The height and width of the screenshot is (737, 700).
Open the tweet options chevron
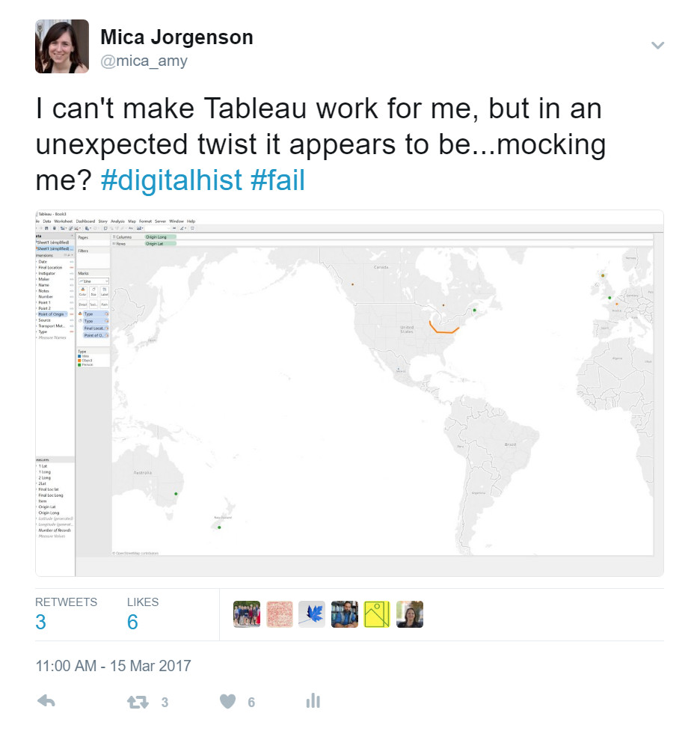tap(658, 45)
